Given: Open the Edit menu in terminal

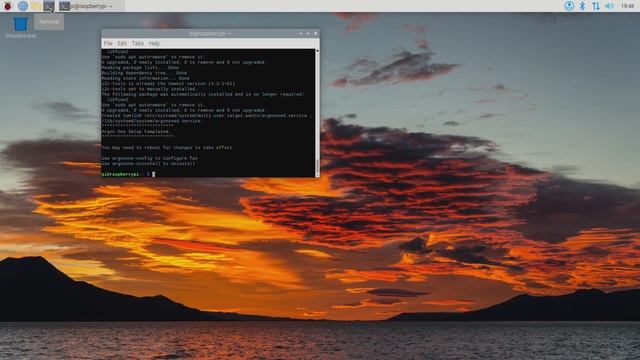Looking at the screenshot, I should [x=122, y=43].
